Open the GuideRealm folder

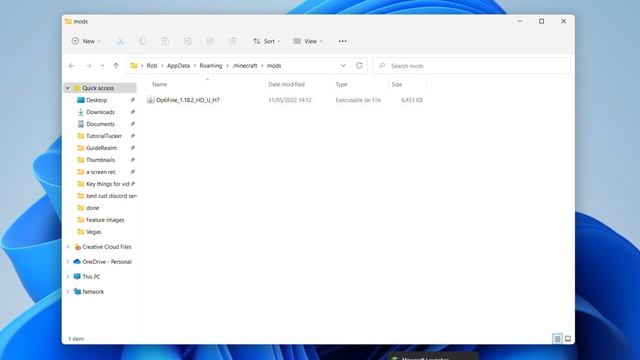(x=101, y=148)
